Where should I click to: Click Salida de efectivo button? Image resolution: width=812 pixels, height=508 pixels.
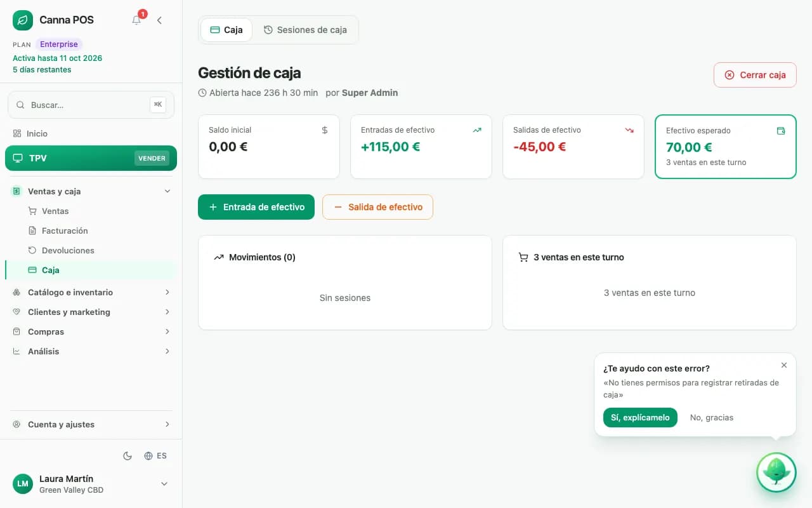pyautogui.click(x=378, y=207)
